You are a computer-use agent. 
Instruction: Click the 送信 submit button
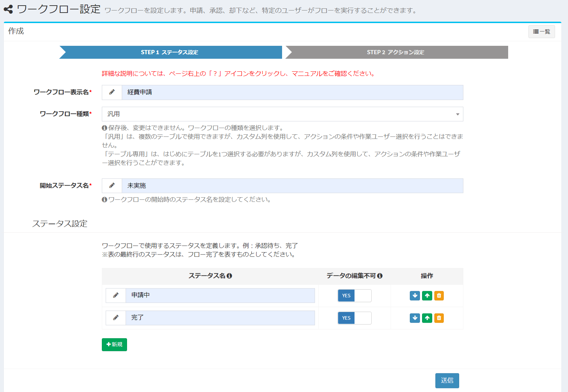[x=447, y=380]
